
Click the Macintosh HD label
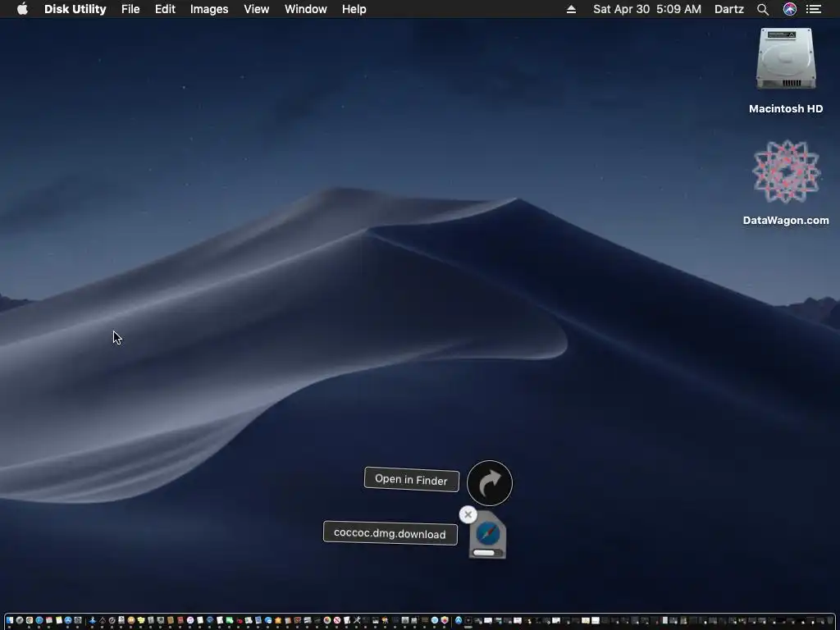pos(786,109)
